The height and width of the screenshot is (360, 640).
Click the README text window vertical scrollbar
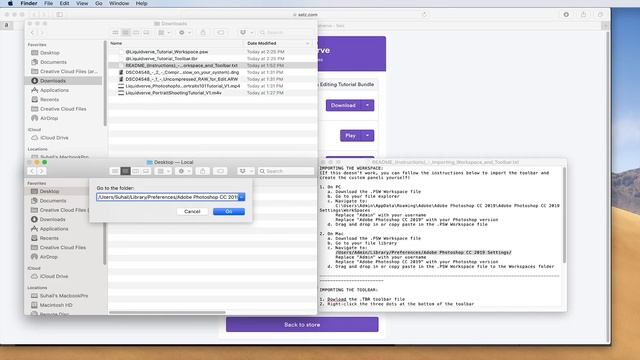coord(564,214)
